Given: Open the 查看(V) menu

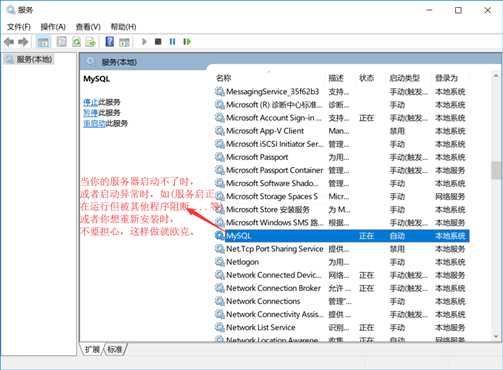Looking at the screenshot, I should (x=88, y=27).
